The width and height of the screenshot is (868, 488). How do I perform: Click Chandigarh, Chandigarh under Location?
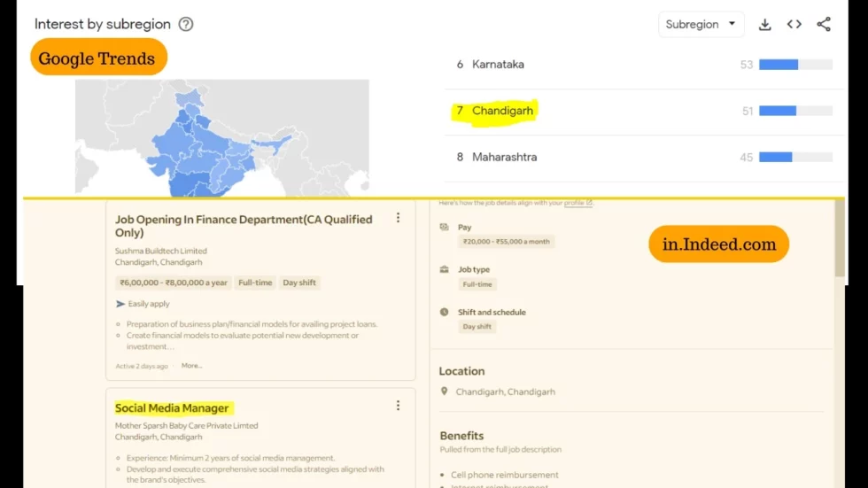coord(506,391)
